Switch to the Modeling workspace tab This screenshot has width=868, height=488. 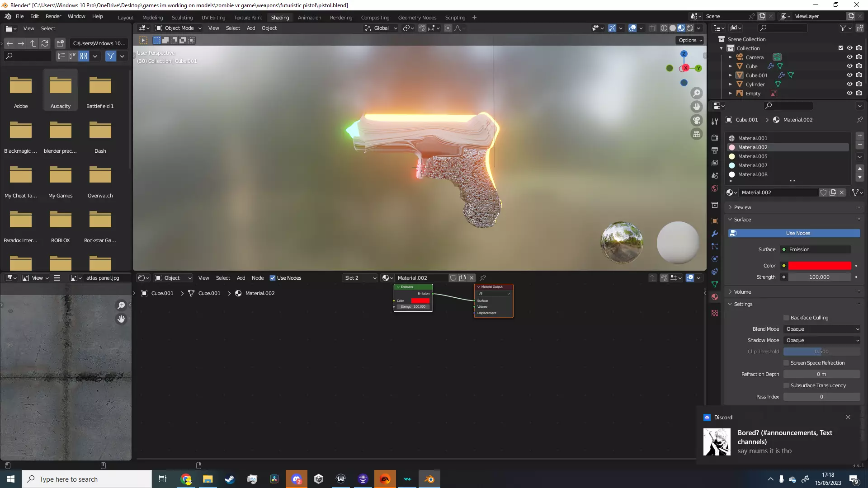152,18
